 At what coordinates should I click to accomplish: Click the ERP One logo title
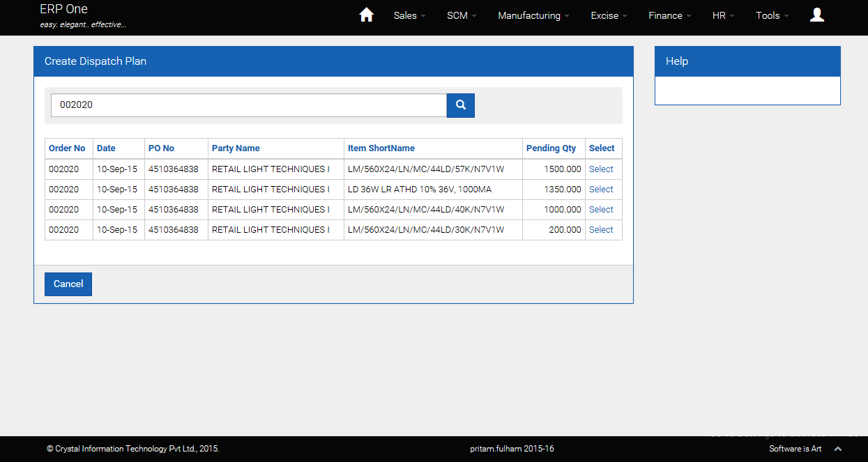coord(64,9)
